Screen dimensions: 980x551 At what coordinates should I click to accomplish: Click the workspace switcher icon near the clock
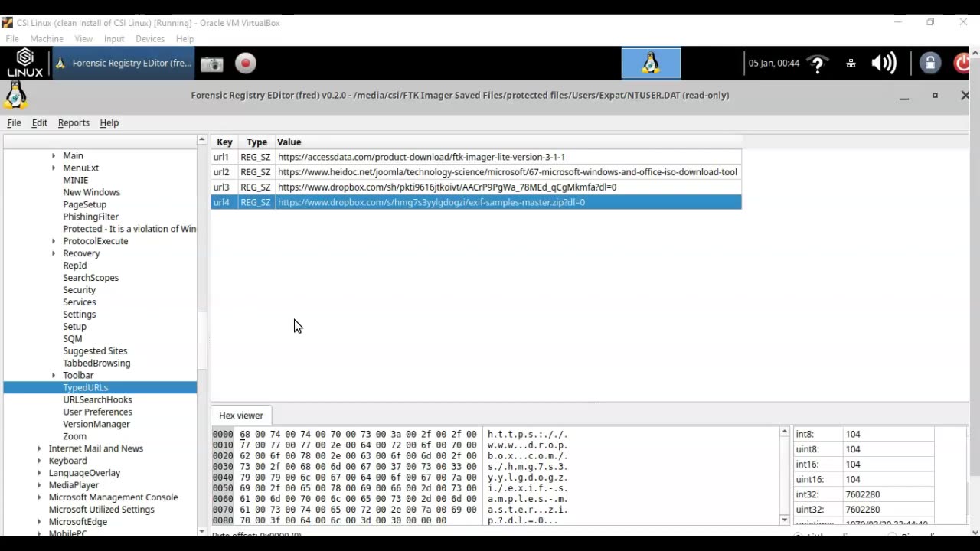tap(851, 64)
